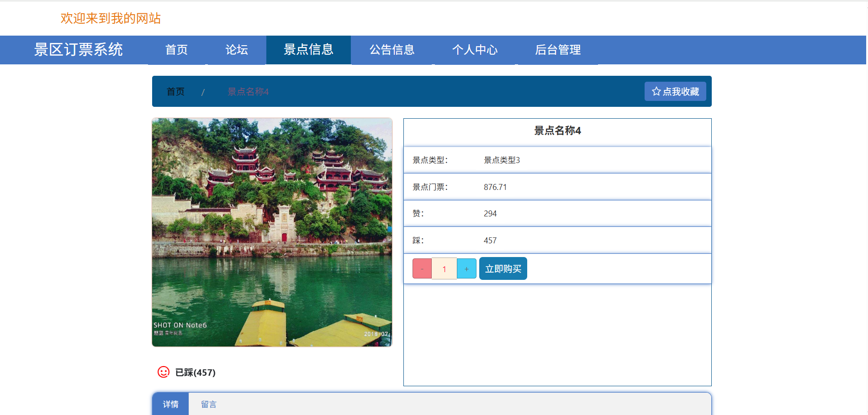Open the 论坛 navigation item
This screenshot has height=415, width=868.
[237, 50]
